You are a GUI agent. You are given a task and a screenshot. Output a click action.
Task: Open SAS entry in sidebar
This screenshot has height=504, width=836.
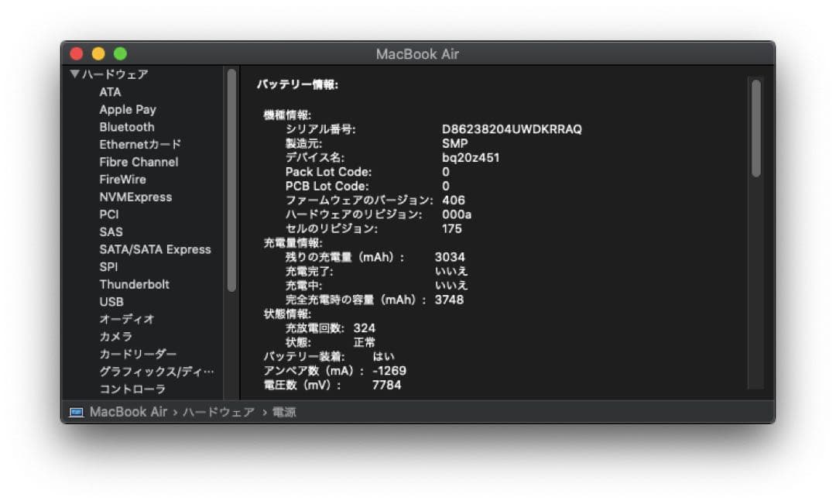tap(111, 232)
